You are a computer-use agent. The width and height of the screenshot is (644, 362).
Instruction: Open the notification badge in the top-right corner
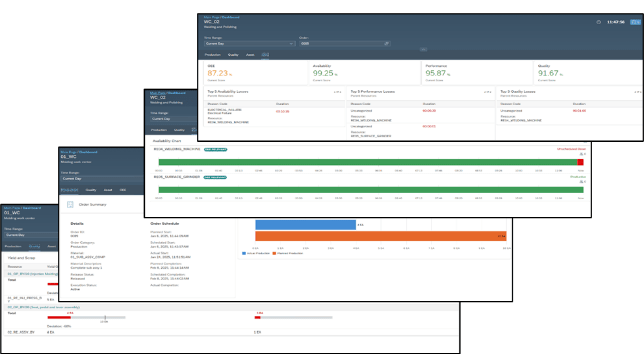(635, 22)
